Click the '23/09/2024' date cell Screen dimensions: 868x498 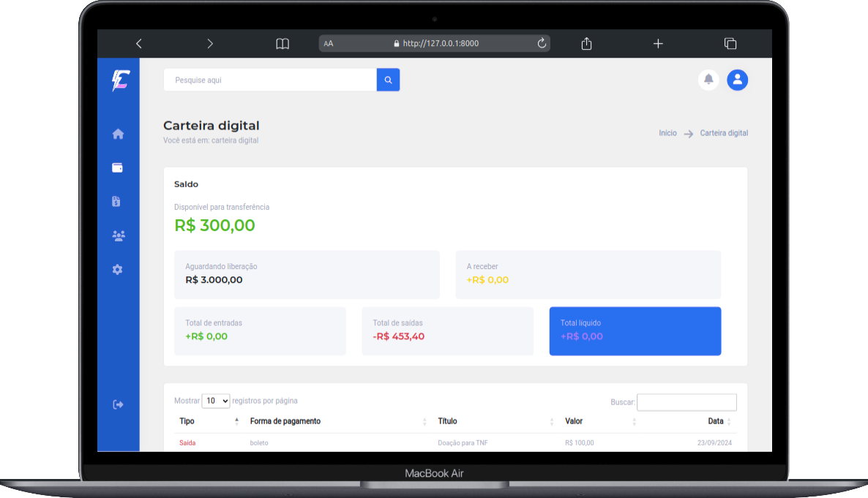point(714,442)
